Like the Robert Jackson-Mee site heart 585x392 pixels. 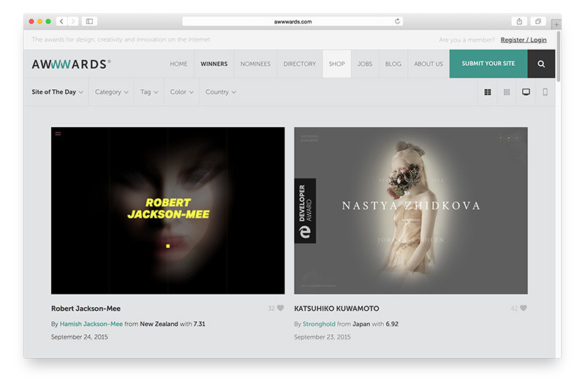280,308
